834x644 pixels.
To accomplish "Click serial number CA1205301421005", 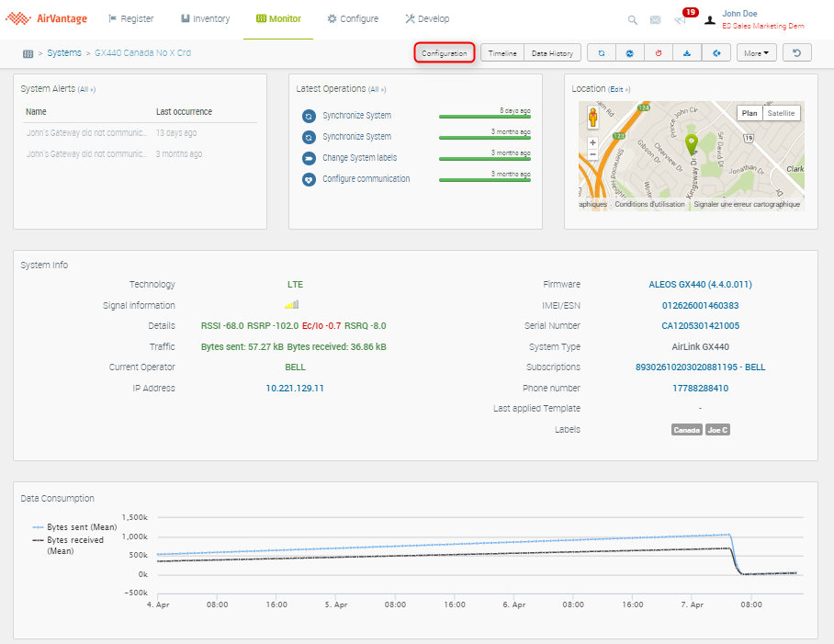I will coord(700,326).
